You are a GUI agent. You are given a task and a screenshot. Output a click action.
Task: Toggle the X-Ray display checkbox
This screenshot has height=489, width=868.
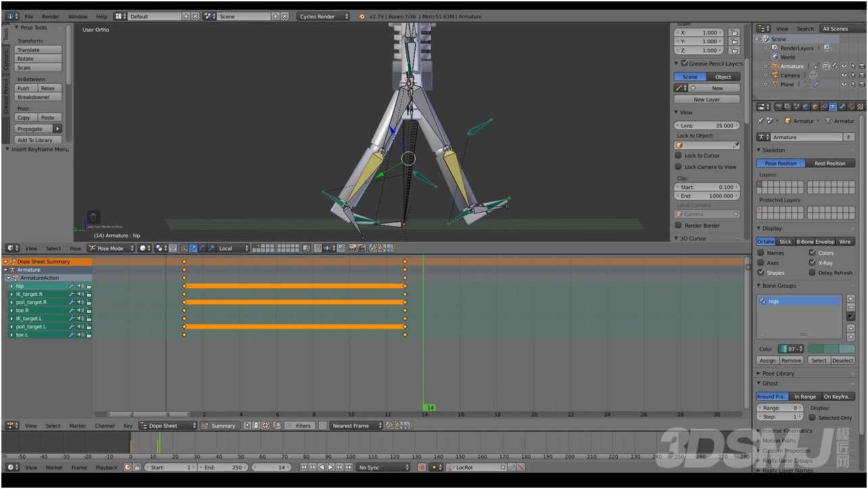812,262
